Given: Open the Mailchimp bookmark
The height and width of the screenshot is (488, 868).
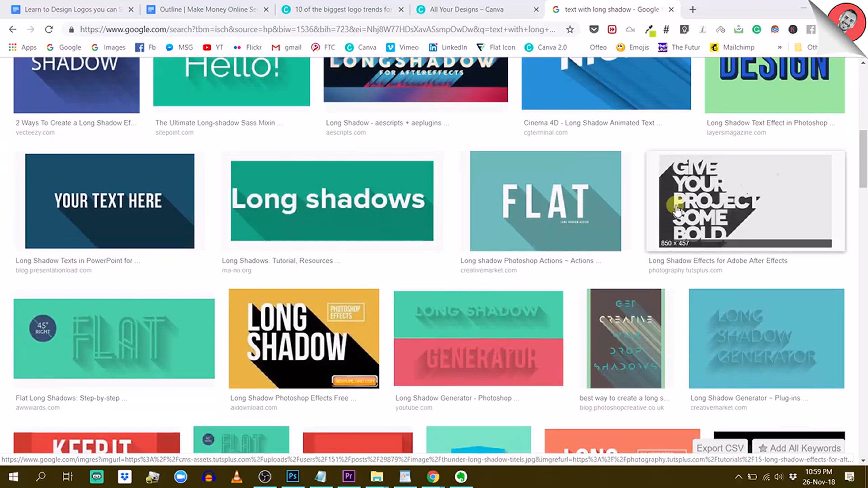Looking at the screenshot, I should (x=732, y=47).
